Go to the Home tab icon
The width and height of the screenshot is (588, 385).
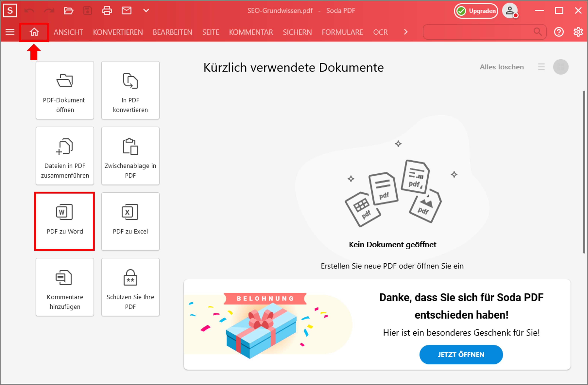[x=34, y=32]
